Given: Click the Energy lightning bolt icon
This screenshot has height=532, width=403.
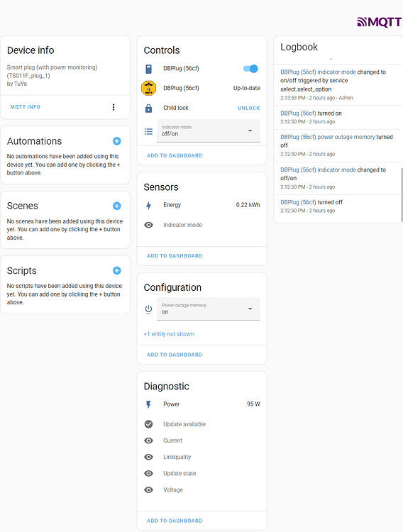Looking at the screenshot, I should (x=149, y=205).
